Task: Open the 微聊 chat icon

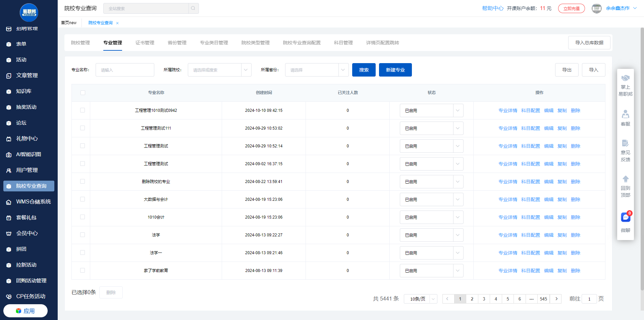Action: [625, 218]
